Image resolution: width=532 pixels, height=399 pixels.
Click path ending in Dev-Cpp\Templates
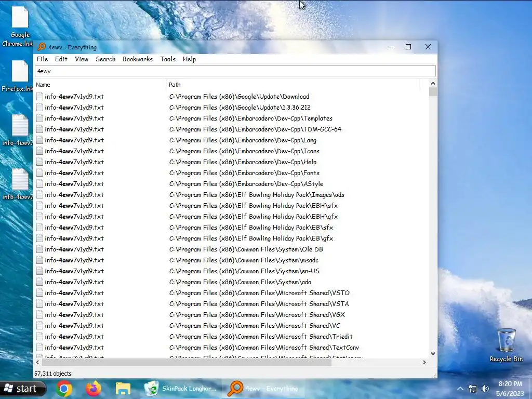tap(251, 118)
